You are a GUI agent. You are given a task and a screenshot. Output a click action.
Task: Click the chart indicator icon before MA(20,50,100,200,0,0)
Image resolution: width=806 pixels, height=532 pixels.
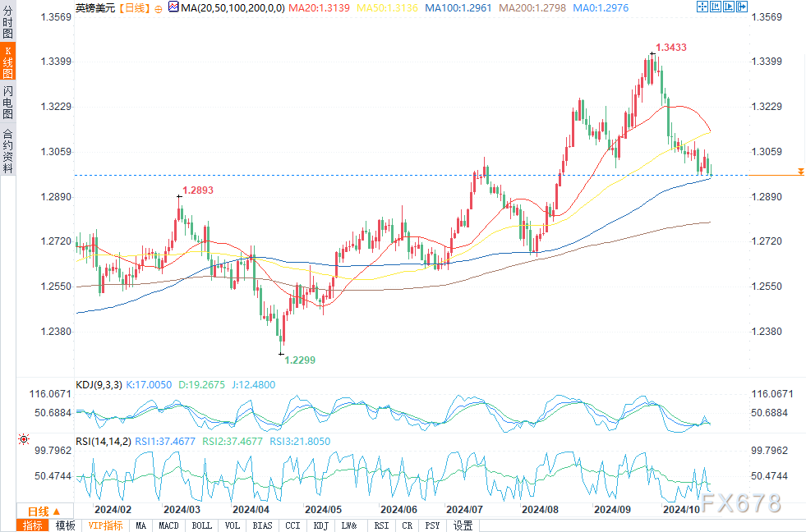173,7
